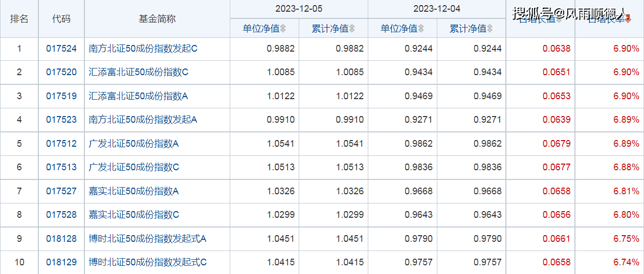Select unit value 1.0415 in 018129 row
644x274 pixels.
[x=281, y=262]
